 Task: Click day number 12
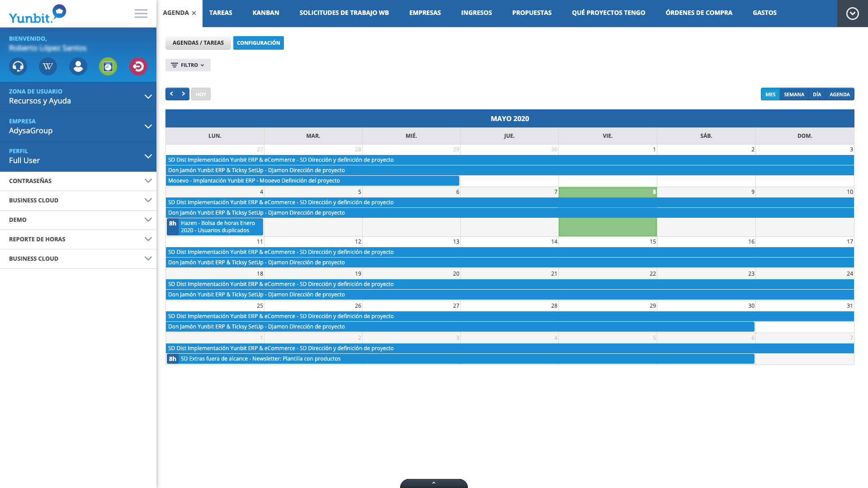pyautogui.click(x=358, y=242)
